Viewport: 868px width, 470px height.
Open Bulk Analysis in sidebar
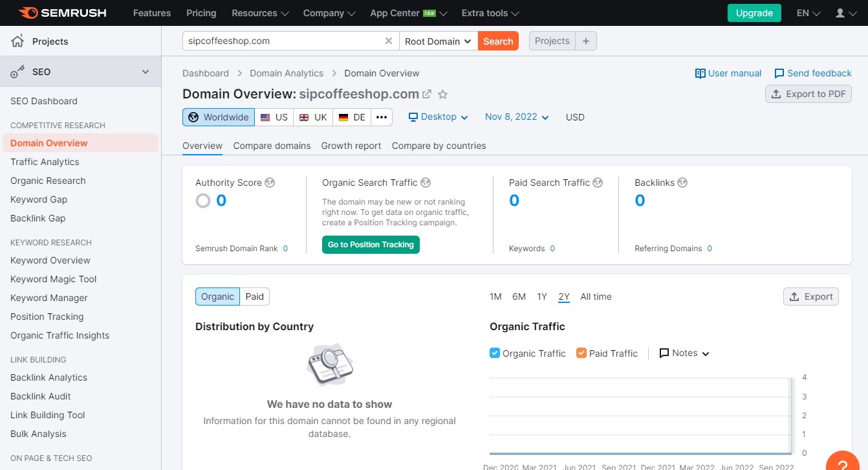point(38,434)
